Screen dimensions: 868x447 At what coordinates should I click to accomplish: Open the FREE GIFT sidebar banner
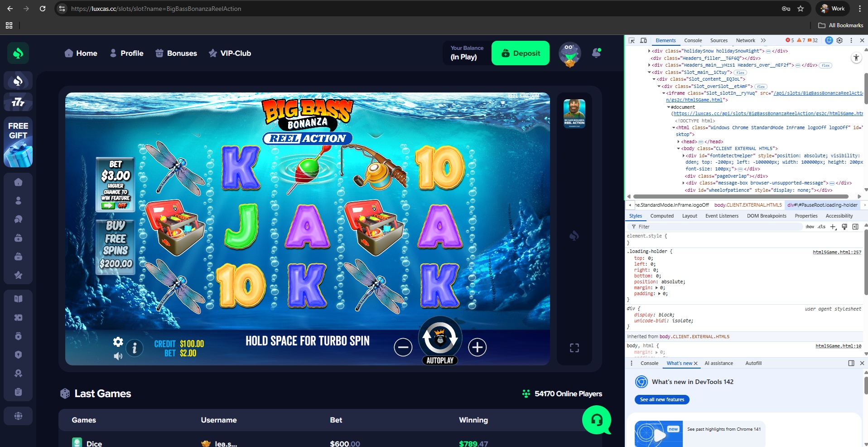pos(18,142)
